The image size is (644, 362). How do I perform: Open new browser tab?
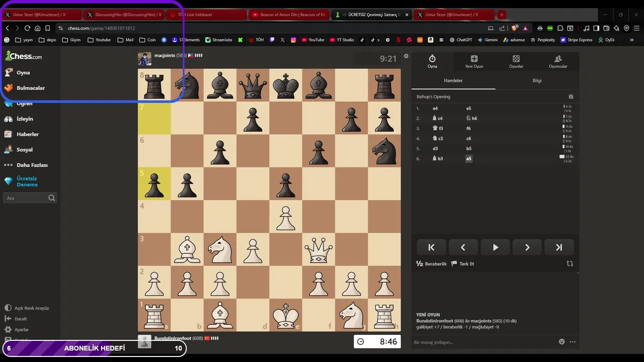pos(502,15)
